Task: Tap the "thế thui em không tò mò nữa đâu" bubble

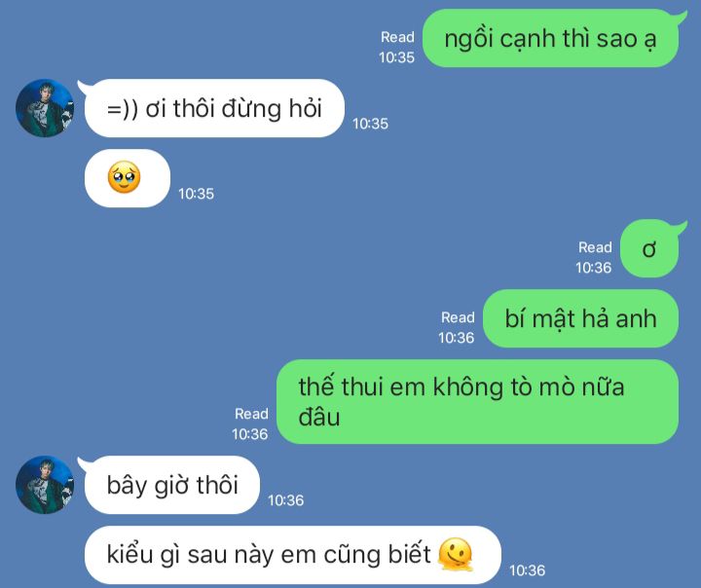Action: click(x=477, y=401)
